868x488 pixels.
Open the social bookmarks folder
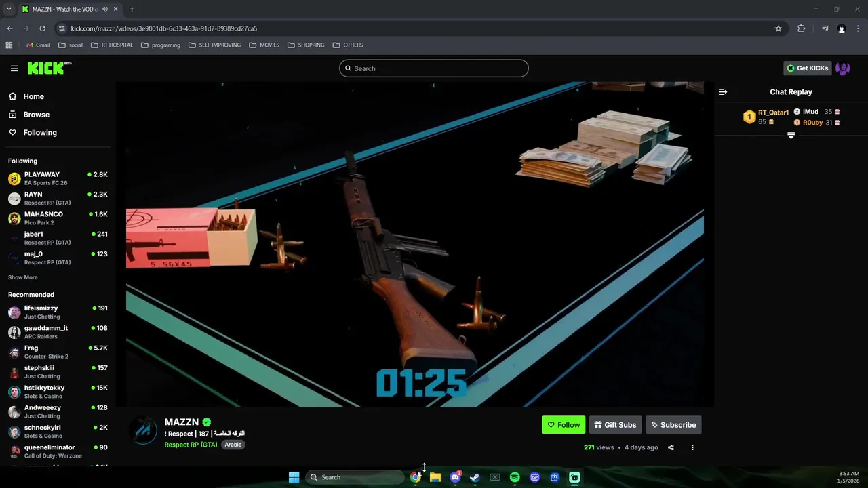(71, 45)
